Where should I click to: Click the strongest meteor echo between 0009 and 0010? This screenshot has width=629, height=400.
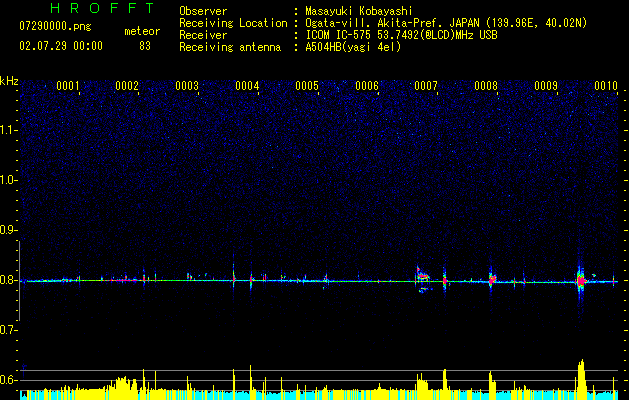pyautogui.click(x=580, y=281)
